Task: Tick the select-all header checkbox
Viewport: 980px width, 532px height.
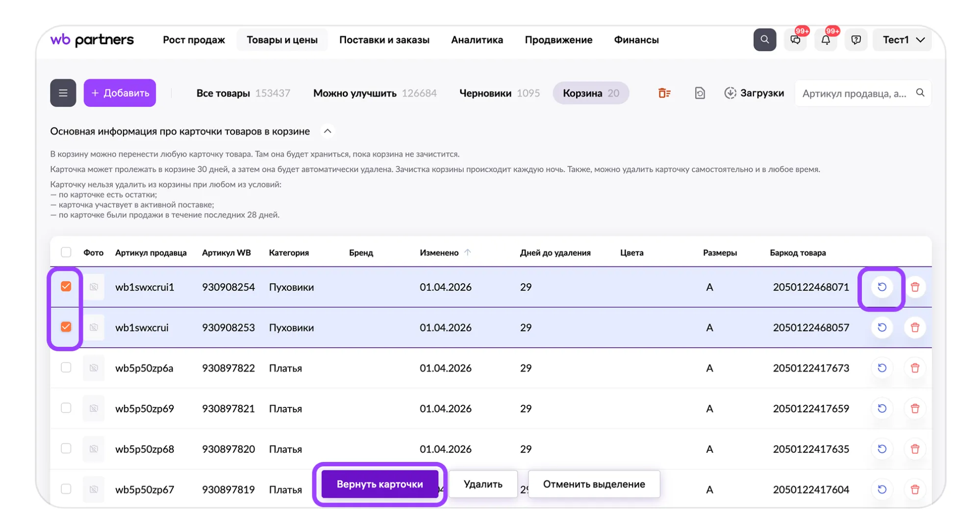Action: coord(66,252)
